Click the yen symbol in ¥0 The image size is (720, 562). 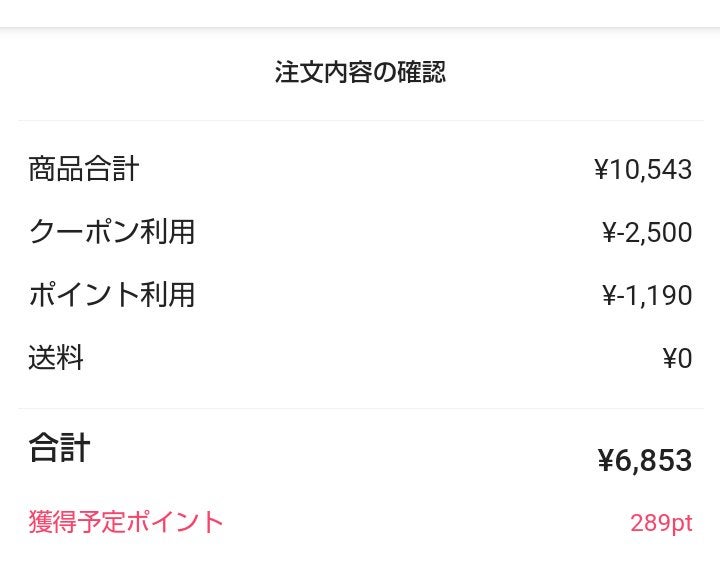[x=669, y=359]
